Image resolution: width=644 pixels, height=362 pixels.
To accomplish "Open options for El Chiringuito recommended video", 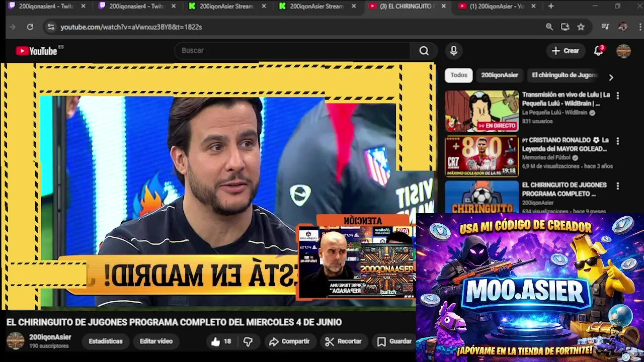I will tap(618, 186).
